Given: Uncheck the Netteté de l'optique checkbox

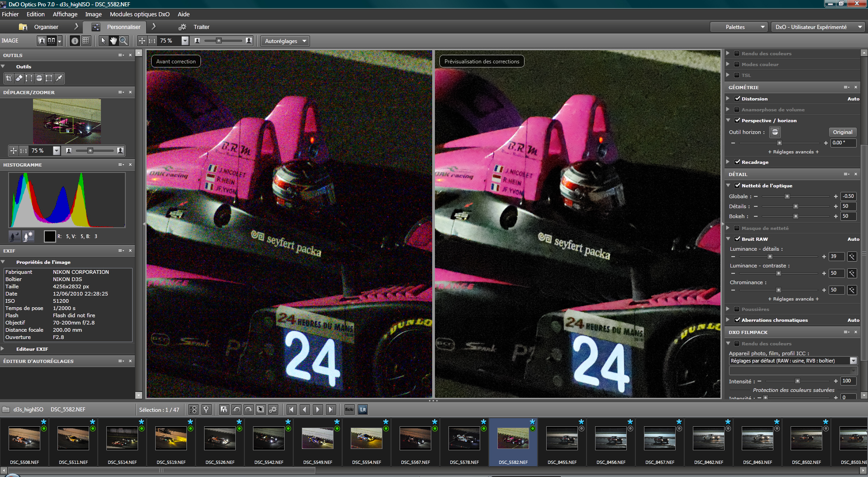Looking at the screenshot, I should coord(737,185).
